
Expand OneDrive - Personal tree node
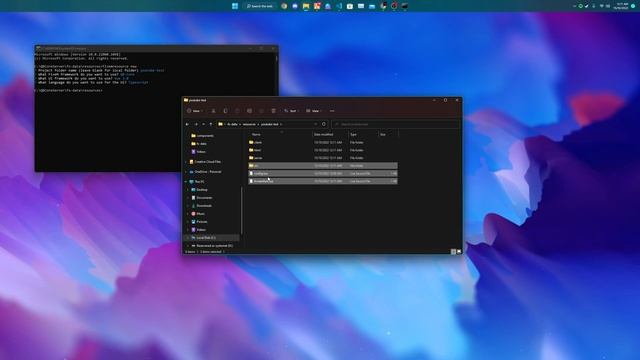[x=186, y=172]
